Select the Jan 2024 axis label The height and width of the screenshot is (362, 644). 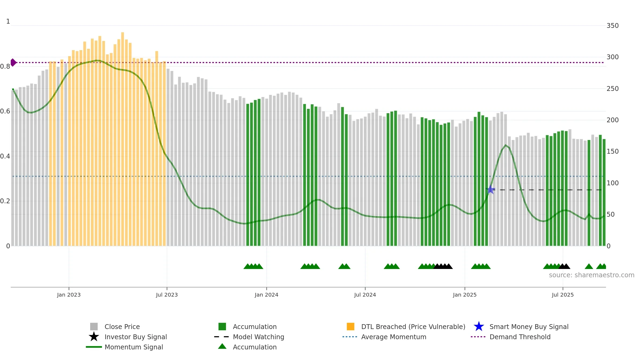266,295
